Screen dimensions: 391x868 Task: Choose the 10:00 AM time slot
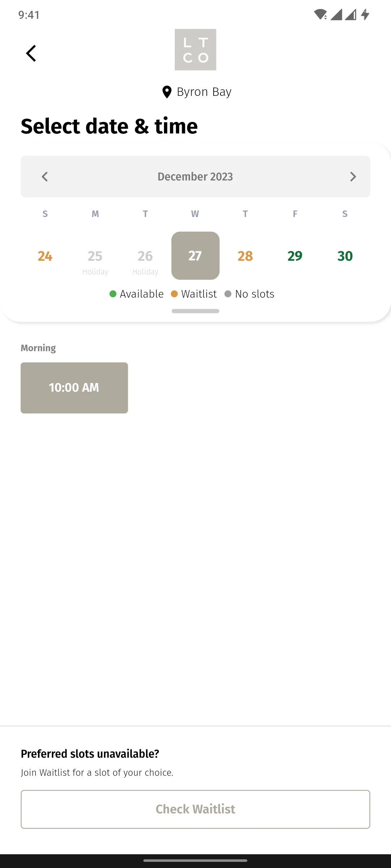click(74, 388)
